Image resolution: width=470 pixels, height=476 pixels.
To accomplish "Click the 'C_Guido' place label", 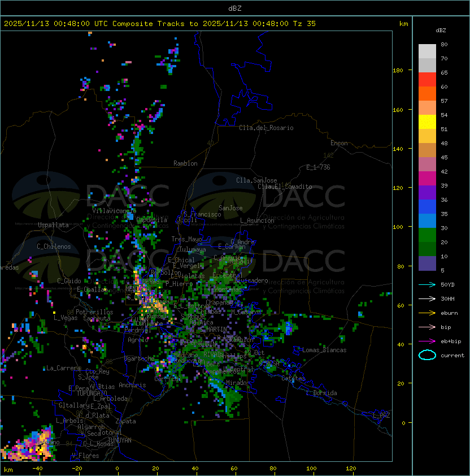I will point(69,281).
